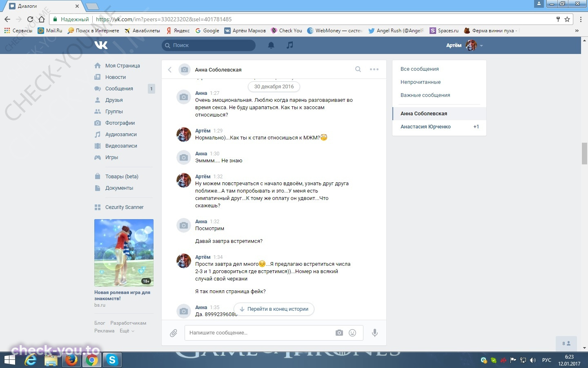Open notifications bell in VK header
Screen dimensions: 588x368
click(271, 45)
